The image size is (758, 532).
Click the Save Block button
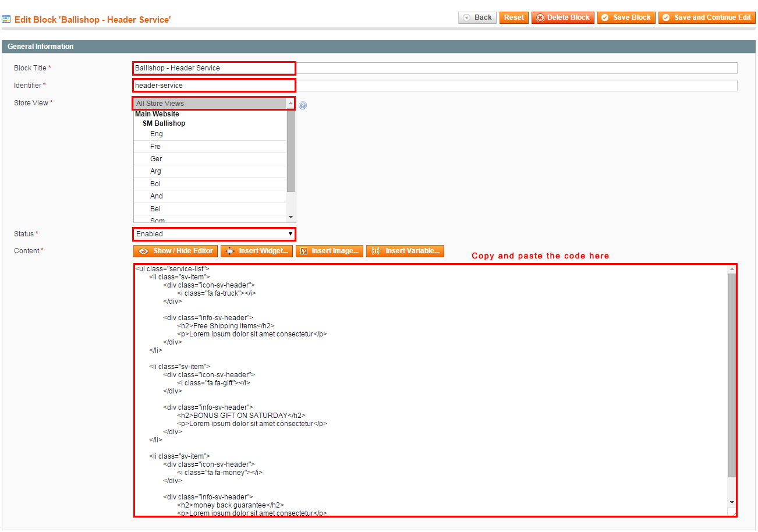626,17
